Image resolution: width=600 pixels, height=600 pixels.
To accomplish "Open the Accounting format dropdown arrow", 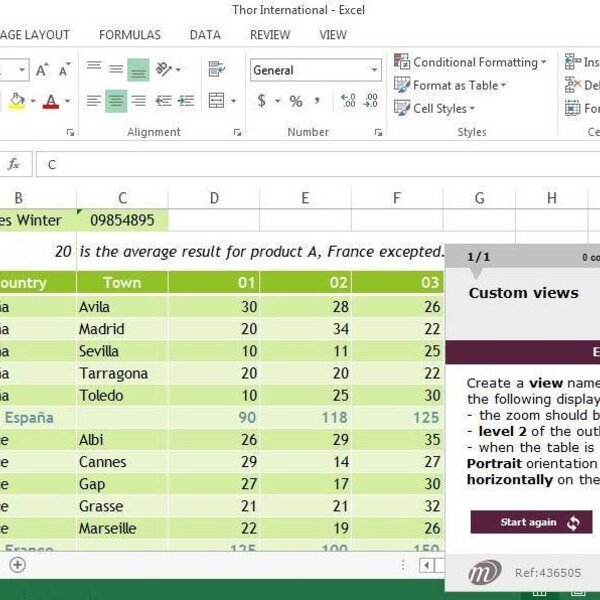I will 278,101.
